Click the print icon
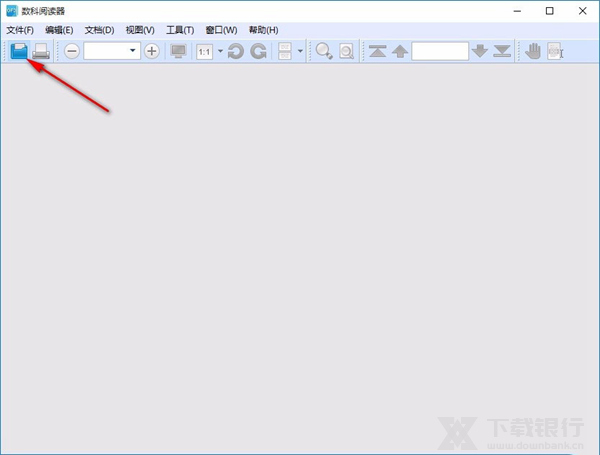 coord(41,51)
